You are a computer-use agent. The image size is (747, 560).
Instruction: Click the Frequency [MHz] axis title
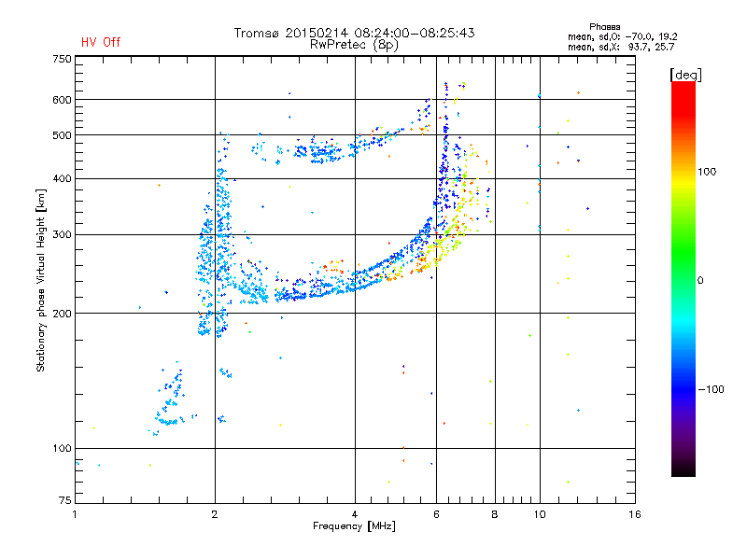click(x=354, y=526)
